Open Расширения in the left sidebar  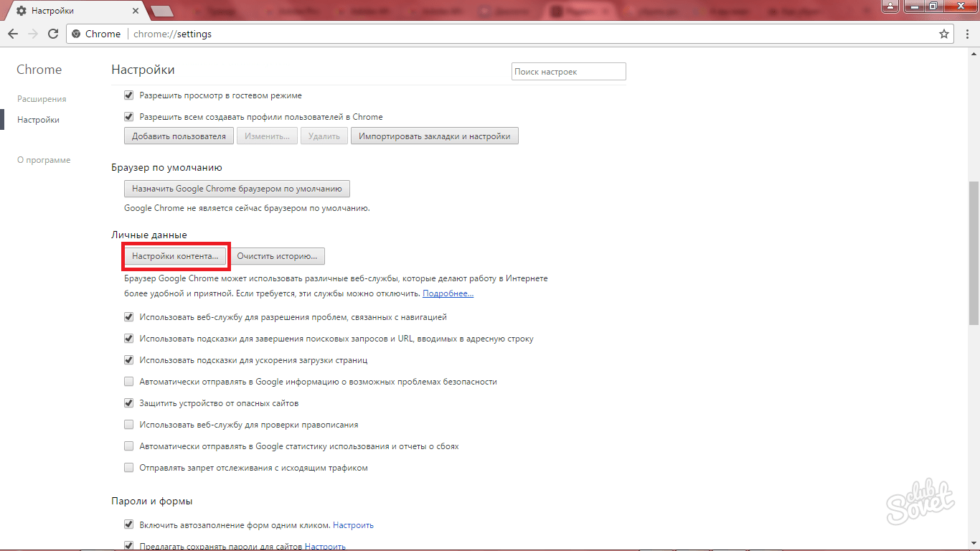pyautogui.click(x=42, y=99)
